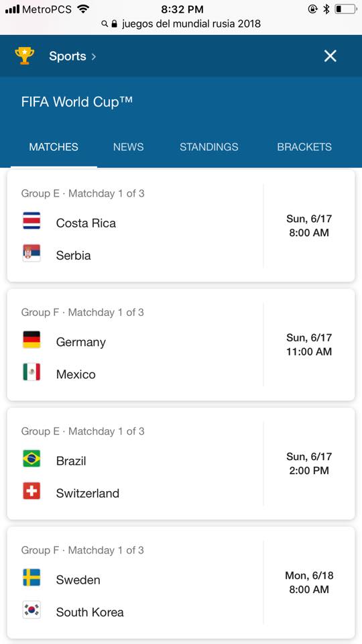Click the South Korea flag icon
The width and height of the screenshot is (362, 644).
point(32,610)
